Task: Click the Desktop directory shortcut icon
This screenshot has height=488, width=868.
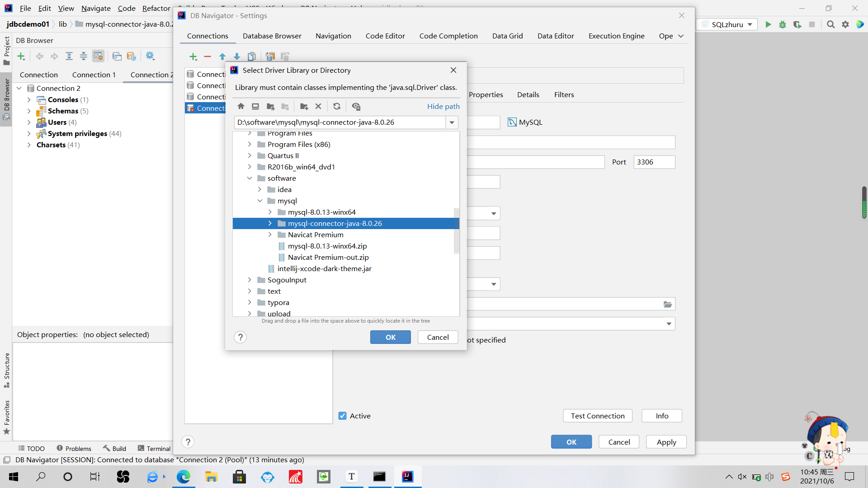Action: pyautogui.click(x=255, y=106)
